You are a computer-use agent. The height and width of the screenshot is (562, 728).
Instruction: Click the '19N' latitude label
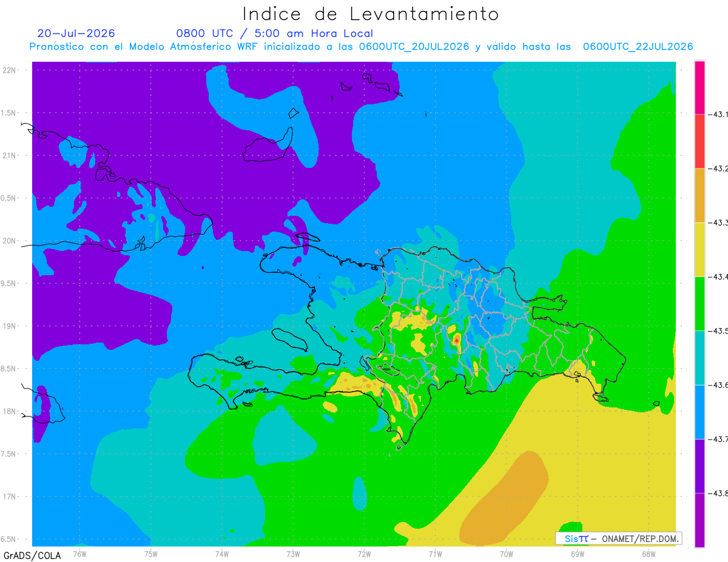(x=10, y=326)
